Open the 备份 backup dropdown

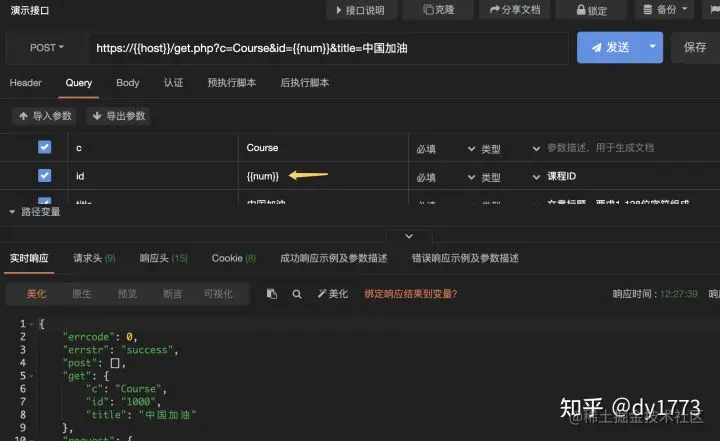click(664, 10)
